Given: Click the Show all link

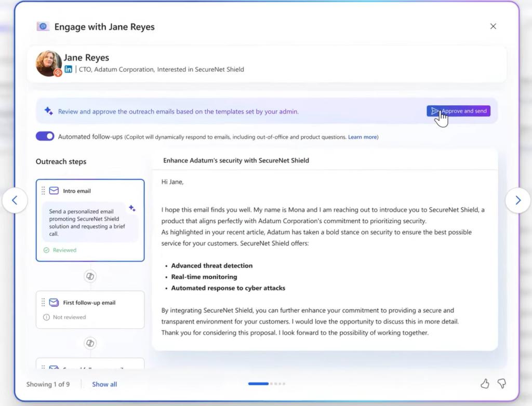Looking at the screenshot, I should 104,384.
